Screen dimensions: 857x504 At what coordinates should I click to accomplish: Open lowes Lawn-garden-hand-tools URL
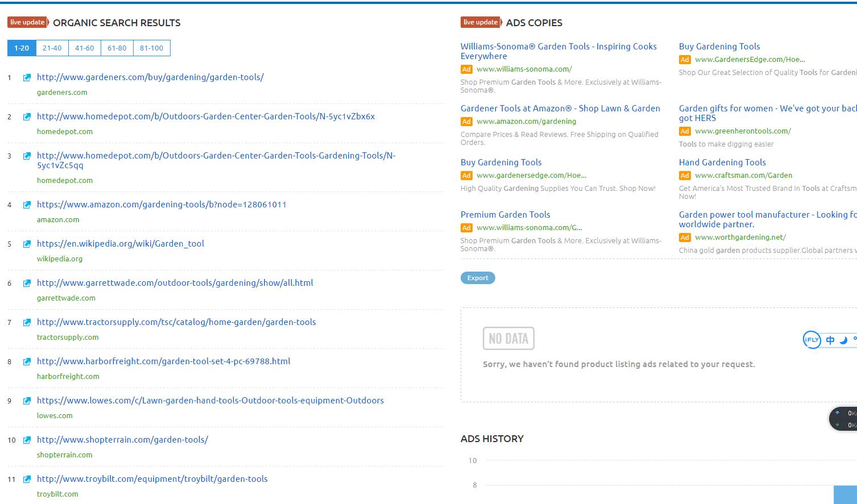[210, 401]
